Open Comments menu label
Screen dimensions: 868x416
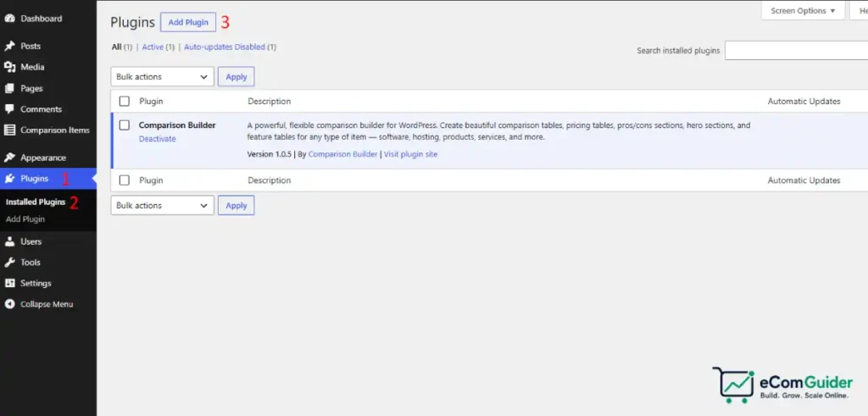click(41, 109)
